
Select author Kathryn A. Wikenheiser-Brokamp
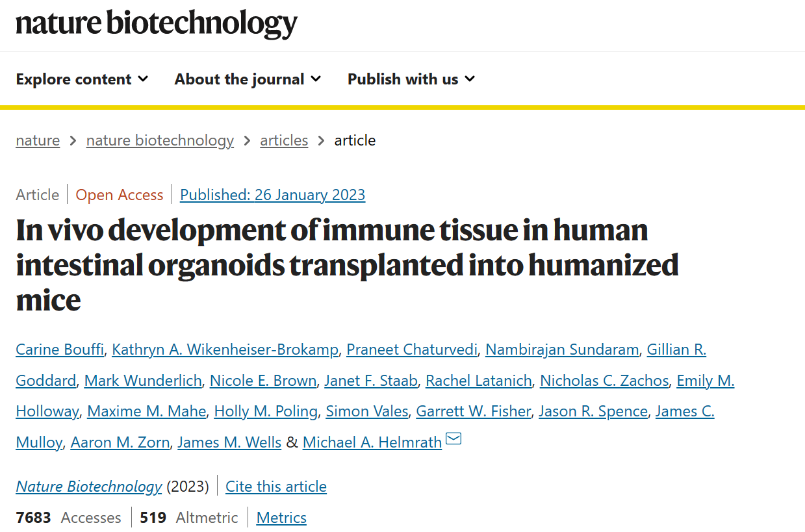(x=225, y=349)
